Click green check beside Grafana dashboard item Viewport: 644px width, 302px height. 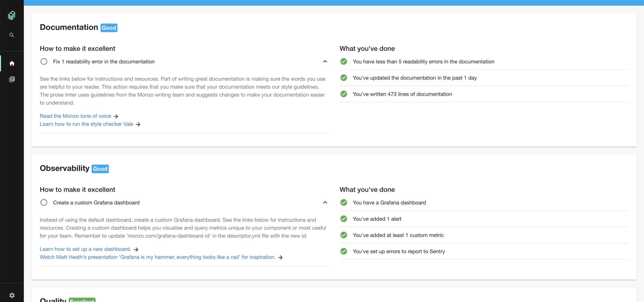(x=343, y=203)
